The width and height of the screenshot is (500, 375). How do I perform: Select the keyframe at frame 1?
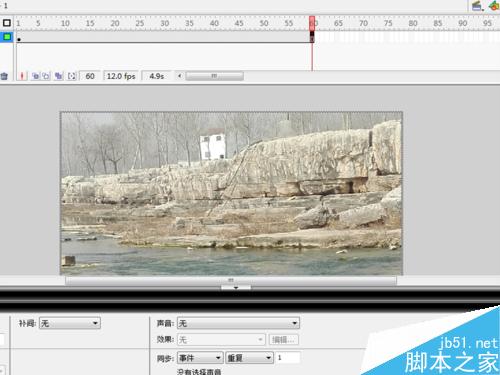coord(19,37)
